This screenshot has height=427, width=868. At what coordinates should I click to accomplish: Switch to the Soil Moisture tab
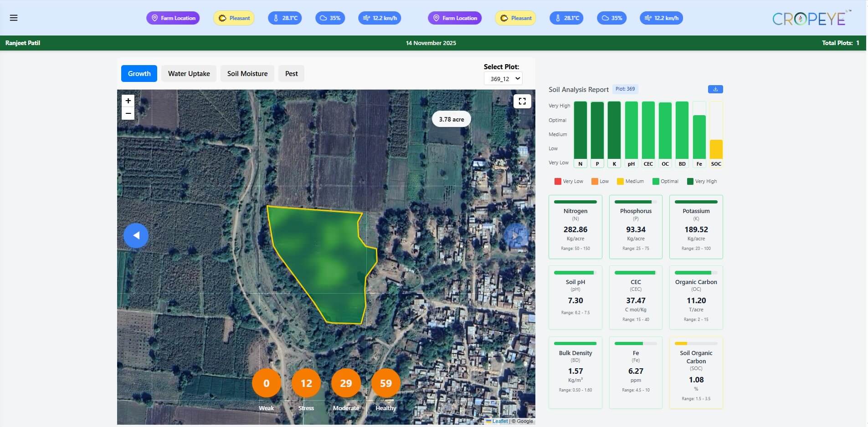point(247,74)
